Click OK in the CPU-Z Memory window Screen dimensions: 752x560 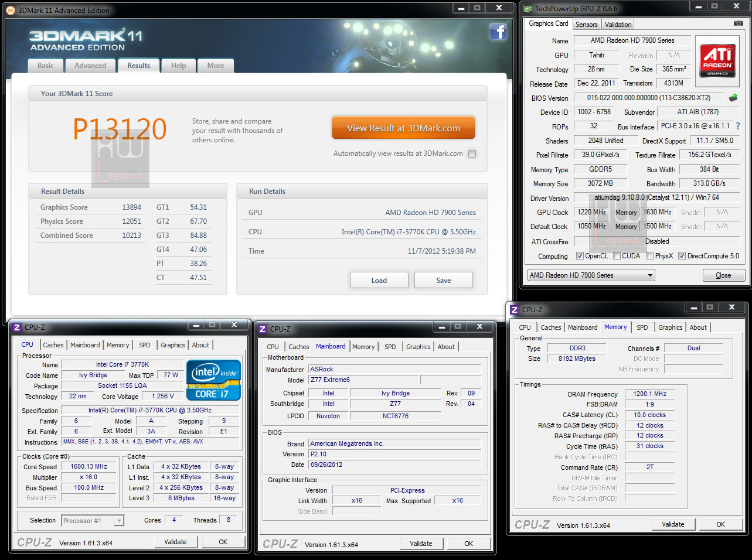tap(720, 524)
